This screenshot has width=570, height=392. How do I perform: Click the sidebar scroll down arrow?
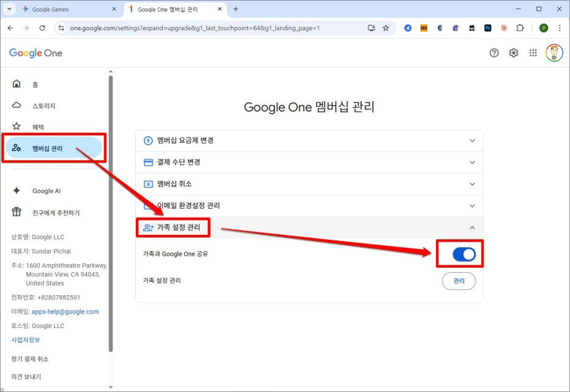pos(110,387)
